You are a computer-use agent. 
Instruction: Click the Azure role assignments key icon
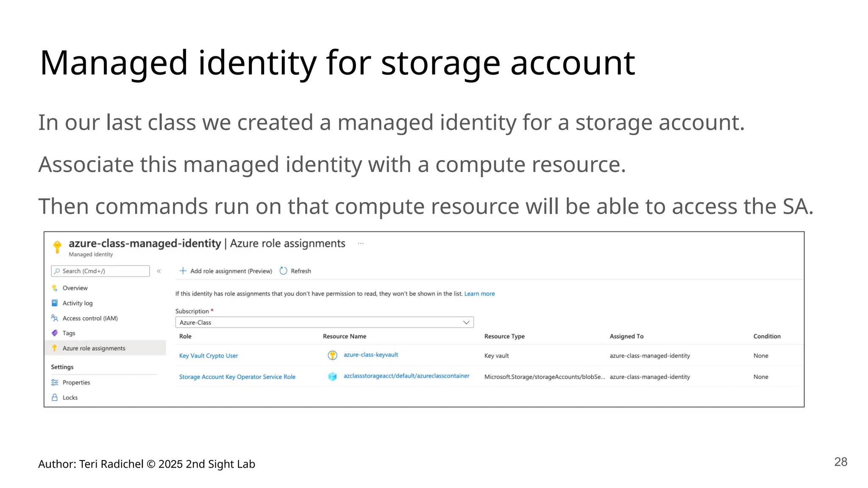[x=55, y=348]
